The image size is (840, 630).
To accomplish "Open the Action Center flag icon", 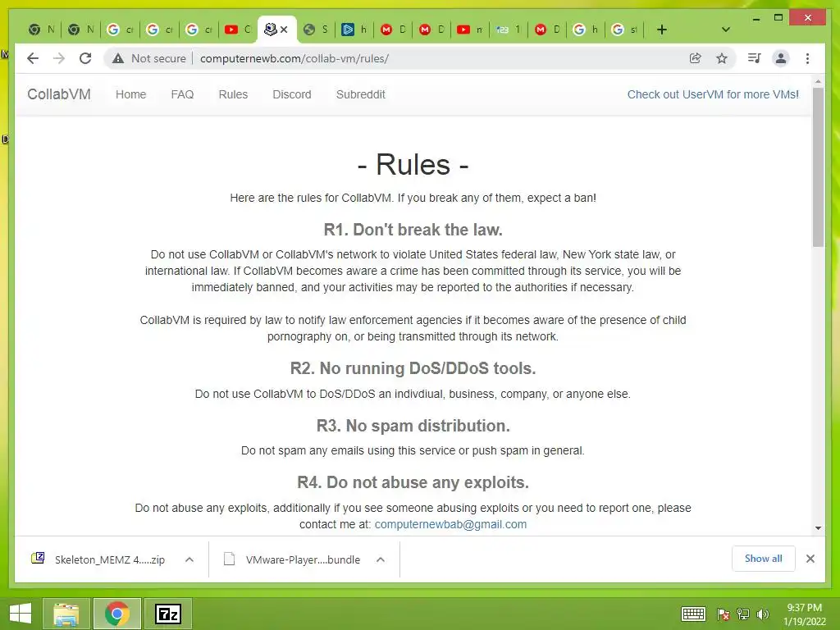I will 724,614.
